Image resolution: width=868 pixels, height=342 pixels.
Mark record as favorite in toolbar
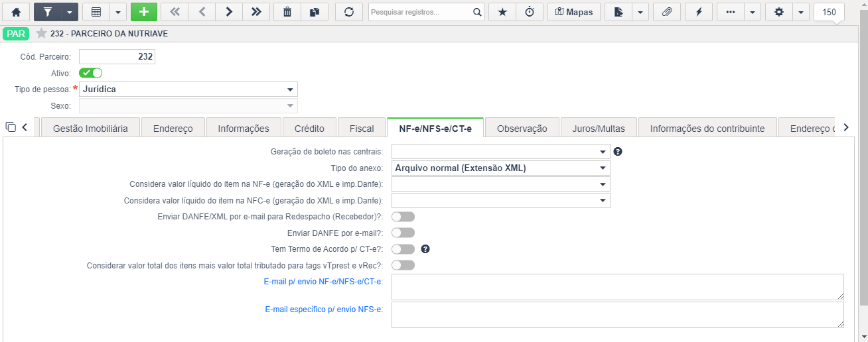[x=502, y=12]
